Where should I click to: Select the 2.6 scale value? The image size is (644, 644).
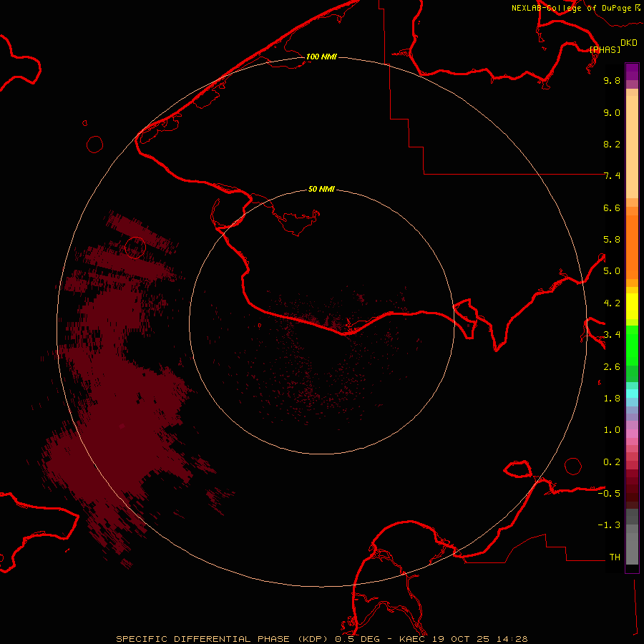click(612, 367)
